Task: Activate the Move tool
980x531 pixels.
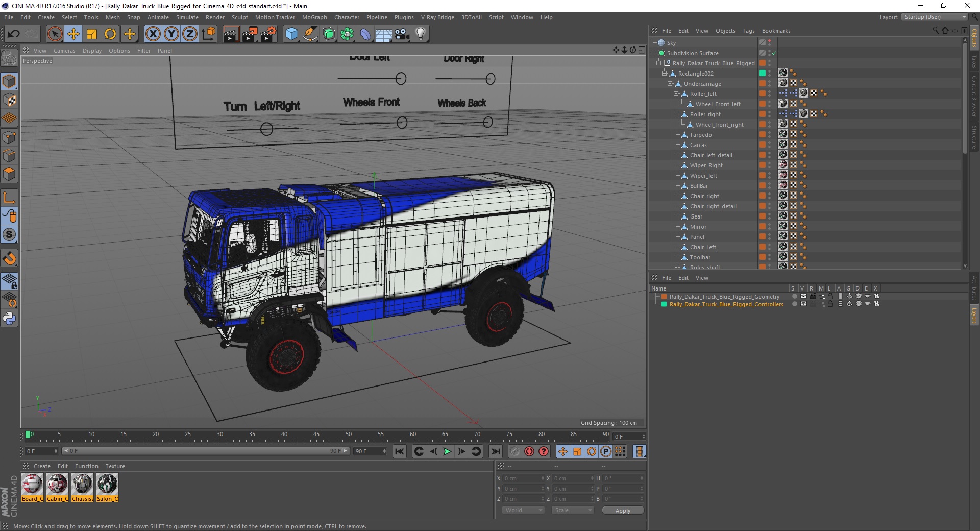Action: [x=73, y=34]
